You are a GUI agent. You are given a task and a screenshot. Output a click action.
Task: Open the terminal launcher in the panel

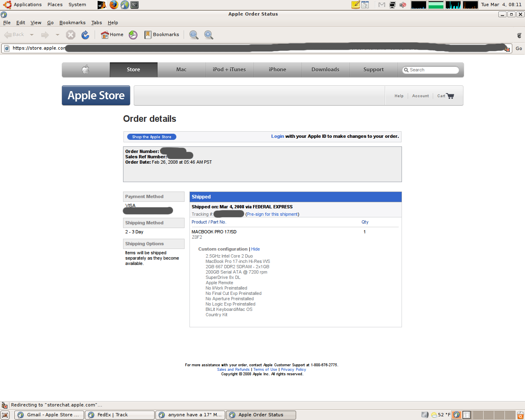(x=135, y=5)
